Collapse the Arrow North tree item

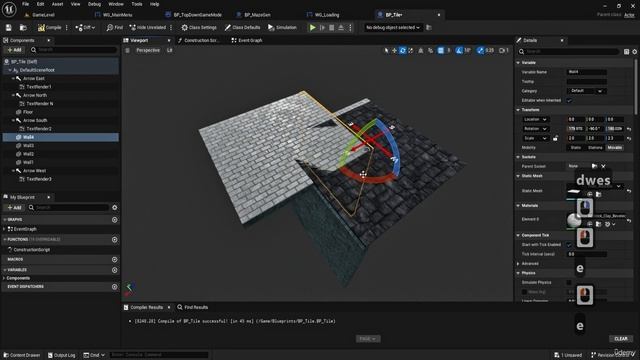13,95
